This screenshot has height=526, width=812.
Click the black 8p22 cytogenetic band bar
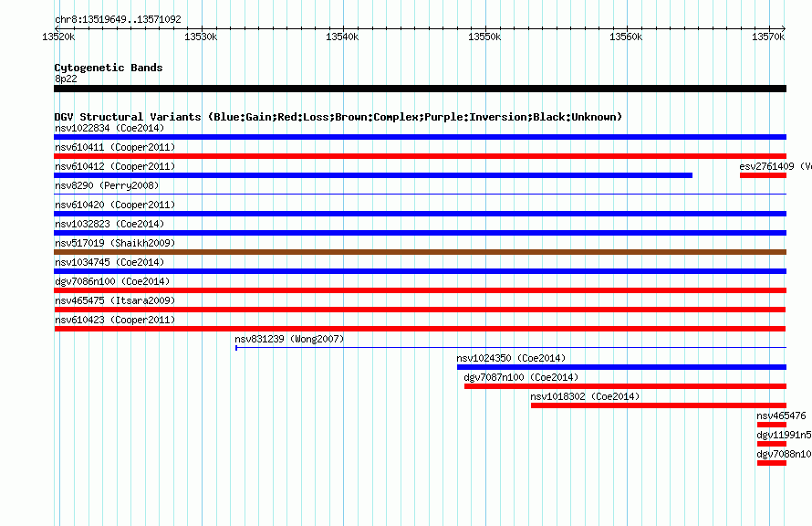(x=420, y=89)
